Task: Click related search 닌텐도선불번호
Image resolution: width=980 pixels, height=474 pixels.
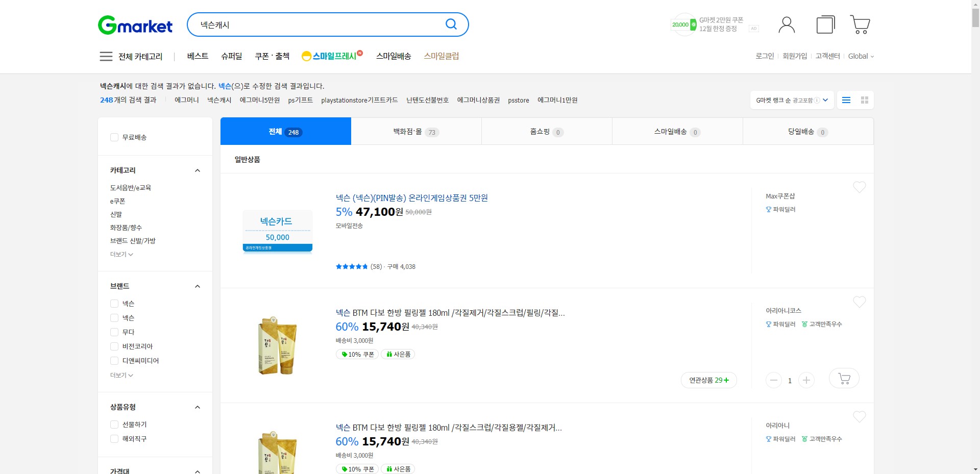Action: (427, 100)
